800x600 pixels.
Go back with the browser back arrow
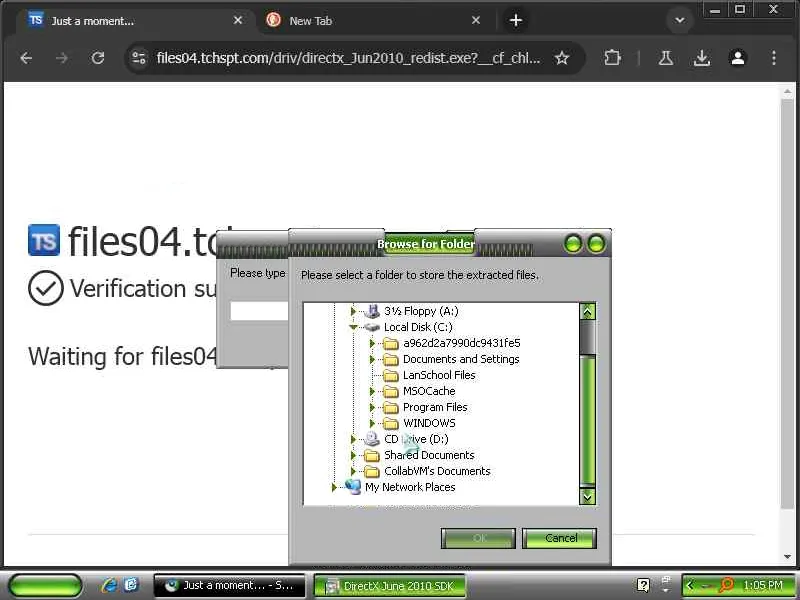click(26, 58)
